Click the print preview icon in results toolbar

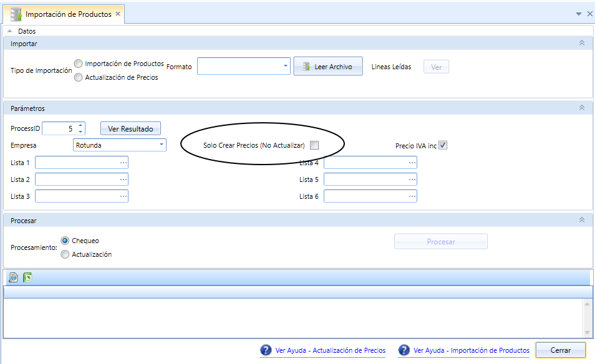[13, 277]
